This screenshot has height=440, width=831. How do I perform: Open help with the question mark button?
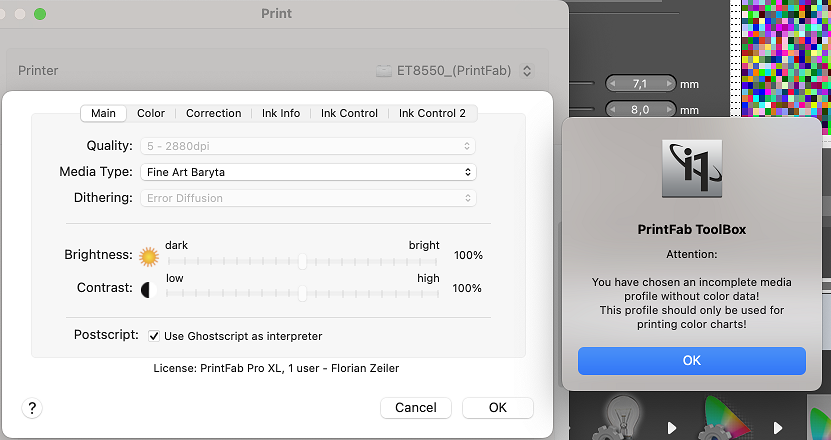(32, 408)
